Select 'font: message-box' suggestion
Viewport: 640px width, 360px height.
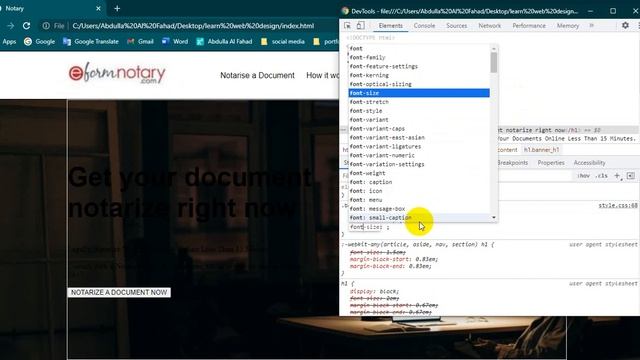(419, 209)
